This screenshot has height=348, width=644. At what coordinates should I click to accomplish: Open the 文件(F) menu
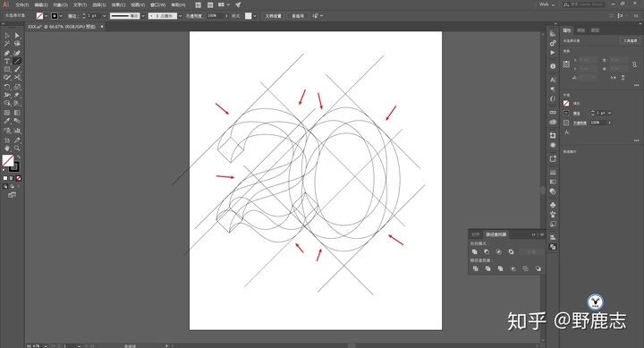pos(22,5)
